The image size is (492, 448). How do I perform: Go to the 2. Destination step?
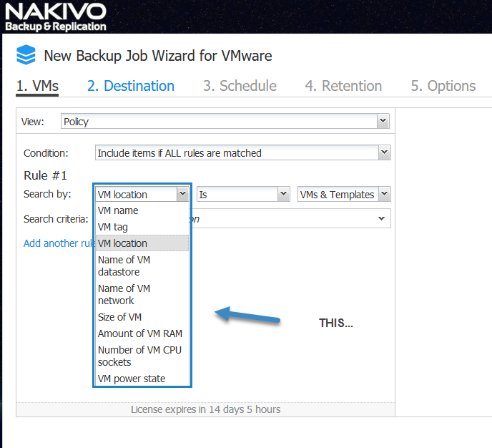(131, 86)
